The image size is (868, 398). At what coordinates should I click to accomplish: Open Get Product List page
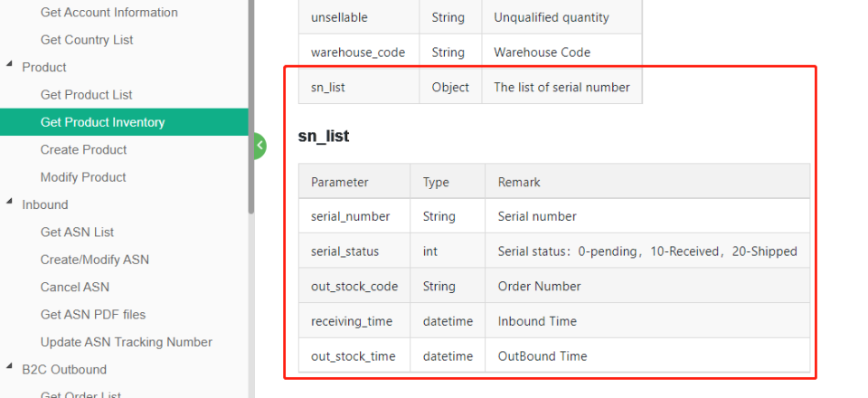click(87, 95)
